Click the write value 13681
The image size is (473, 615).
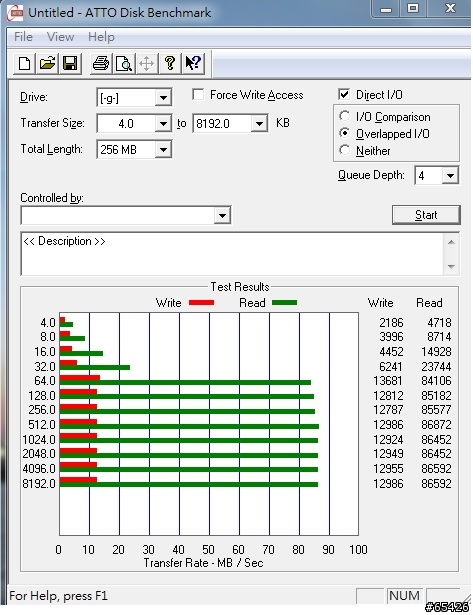tap(388, 381)
